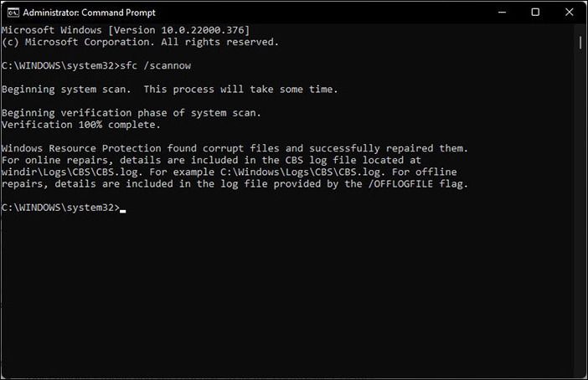Click the "Windows Resource Protection found corrupt files" line
This screenshot has height=380, width=588.
235,148
